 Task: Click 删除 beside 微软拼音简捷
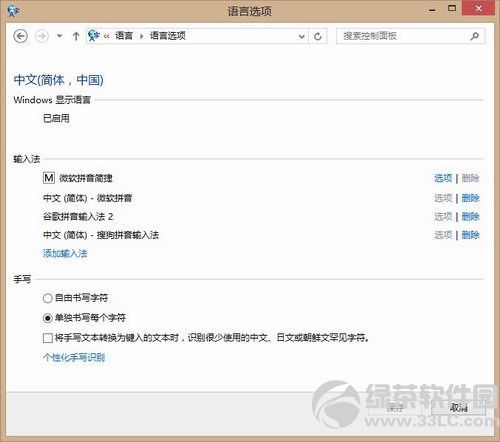[470, 178]
